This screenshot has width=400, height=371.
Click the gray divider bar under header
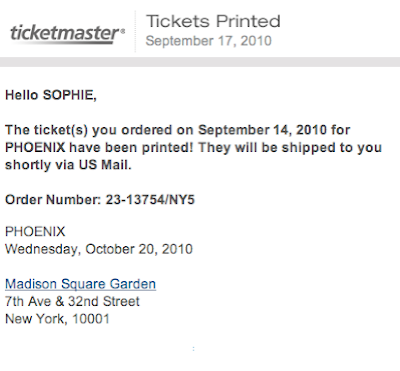200,62
